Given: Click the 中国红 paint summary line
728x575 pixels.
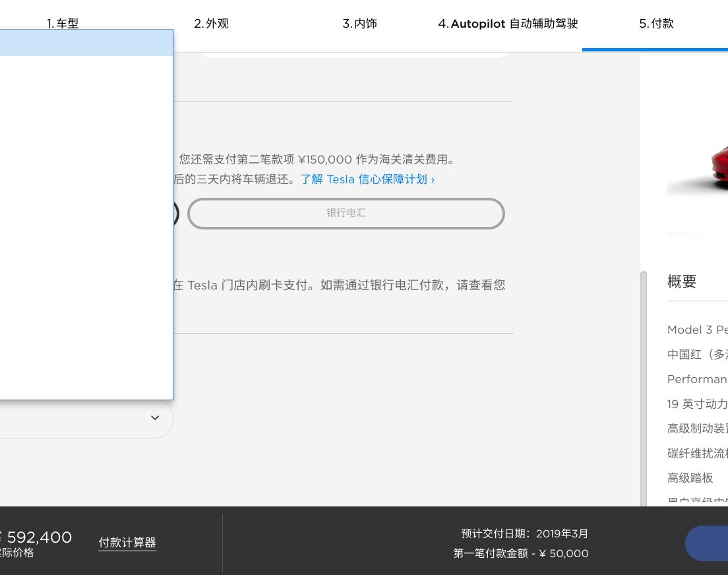Looking at the screenshot, I should coord(698,354).
